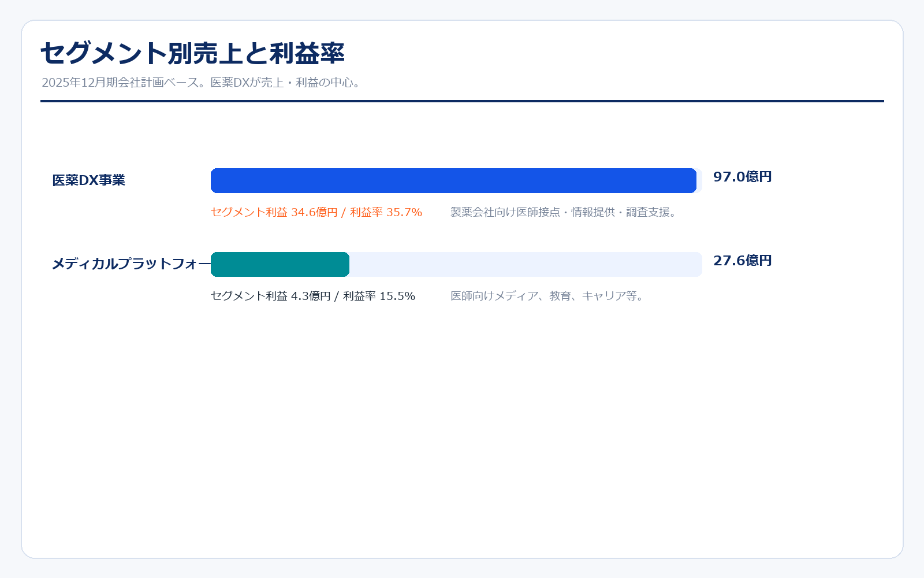Click the title セグメント別売上と利益率
Image resolution: width=924 pixels, height=578 pixels.
pos(192,53)
